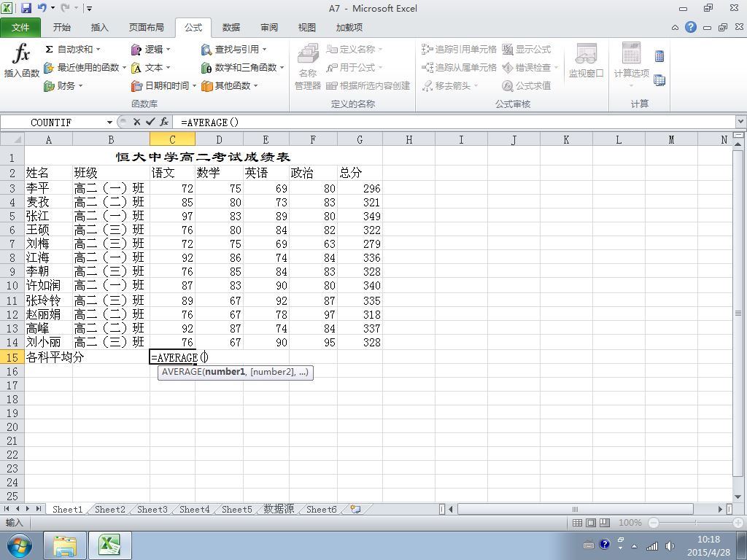Click Insert Worksheet tab icon
Screen dimensions: 747x560
pyautogui.click(x=355, y=509)
